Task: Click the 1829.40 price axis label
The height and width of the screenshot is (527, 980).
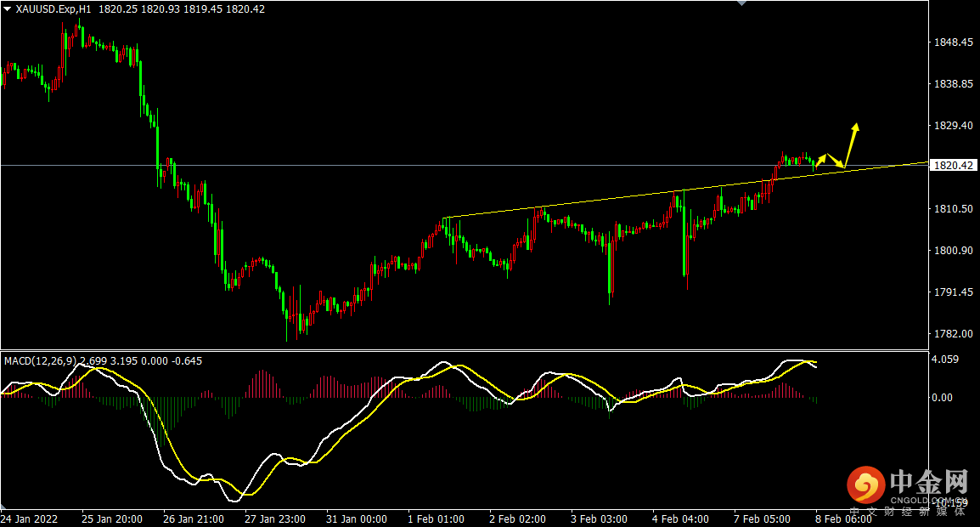Action: click(952, 126)
